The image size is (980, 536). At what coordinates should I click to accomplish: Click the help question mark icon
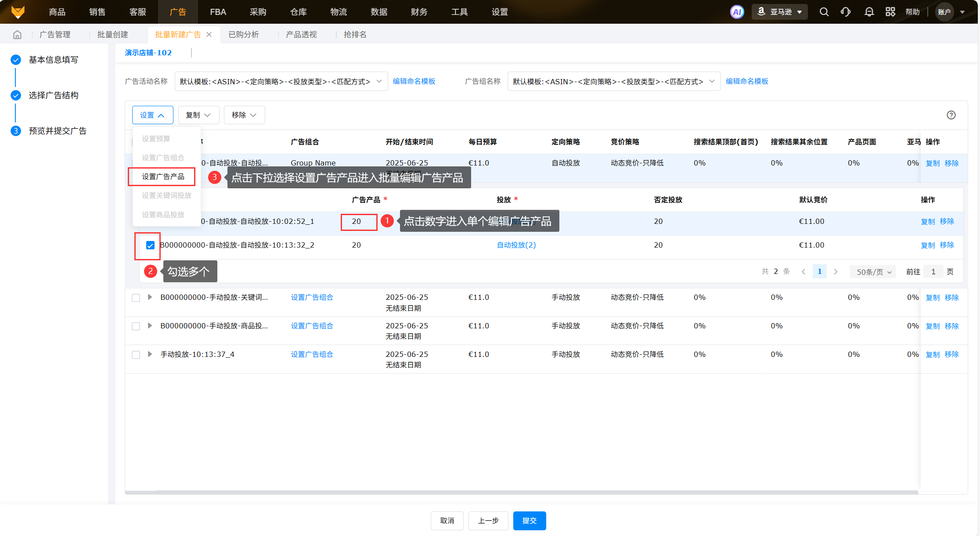(951, 115)
